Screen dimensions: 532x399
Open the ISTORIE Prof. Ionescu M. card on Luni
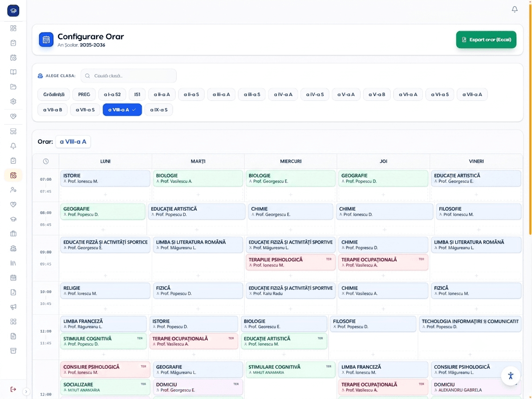pyautogui.click(x=105, y=178)
